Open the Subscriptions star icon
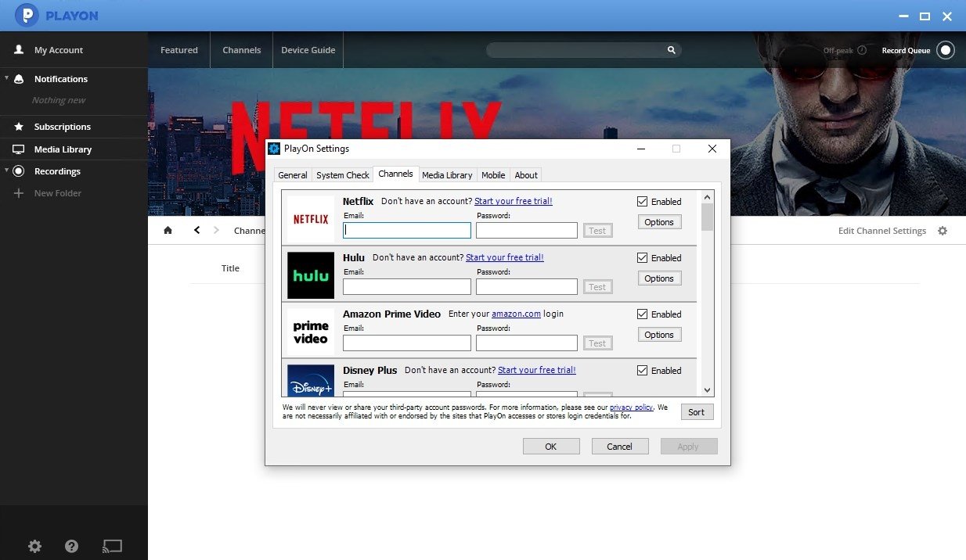 point(19,127)
